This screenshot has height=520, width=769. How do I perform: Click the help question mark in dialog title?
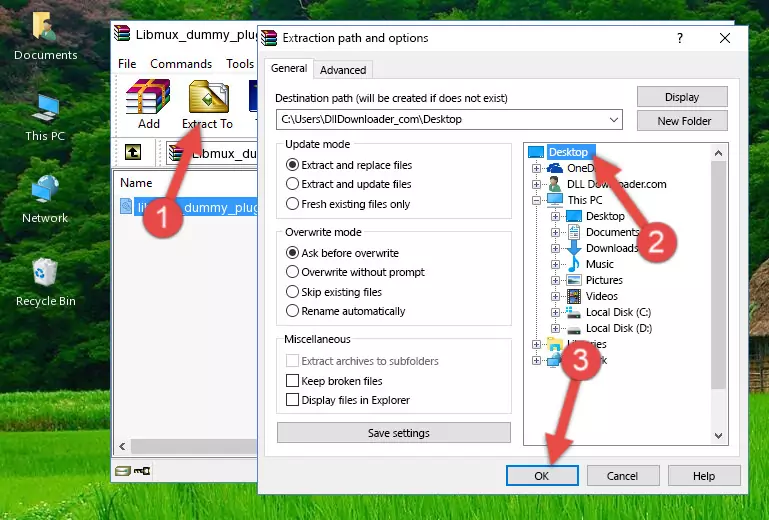(680, 38)
